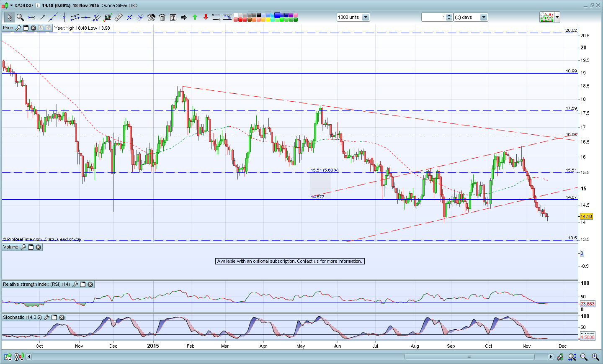The width and height of the screenshot is (603, 364).
Task: Select the text annotation tool
Action: (173, 17)
